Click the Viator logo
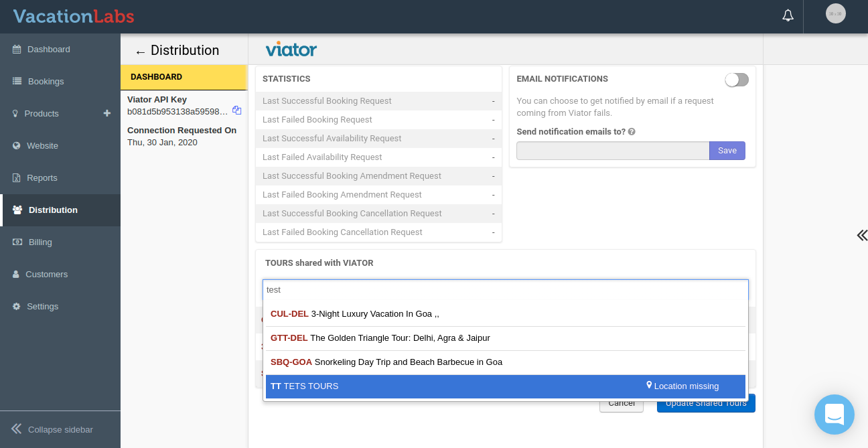868x448 pixels. tap(291, 49)
